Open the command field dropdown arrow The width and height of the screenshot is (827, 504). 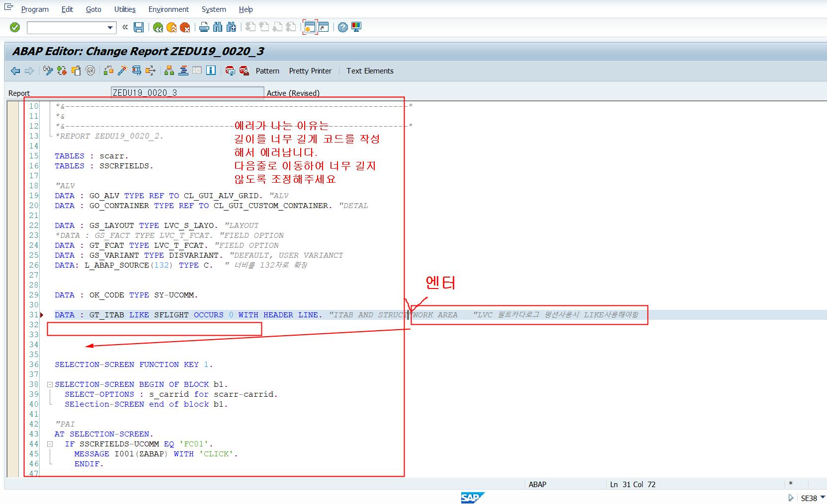(x=110, y=28)
